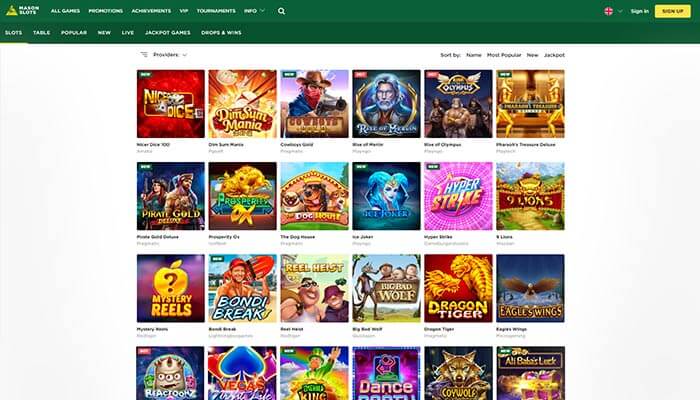
Task: Expand the language selector chevron
Action: [620, 11]
